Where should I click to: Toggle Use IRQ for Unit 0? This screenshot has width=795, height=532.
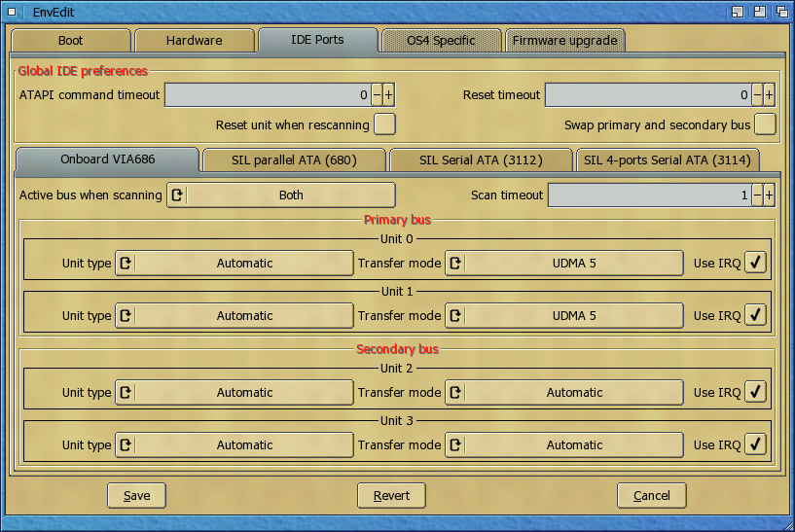755,263
